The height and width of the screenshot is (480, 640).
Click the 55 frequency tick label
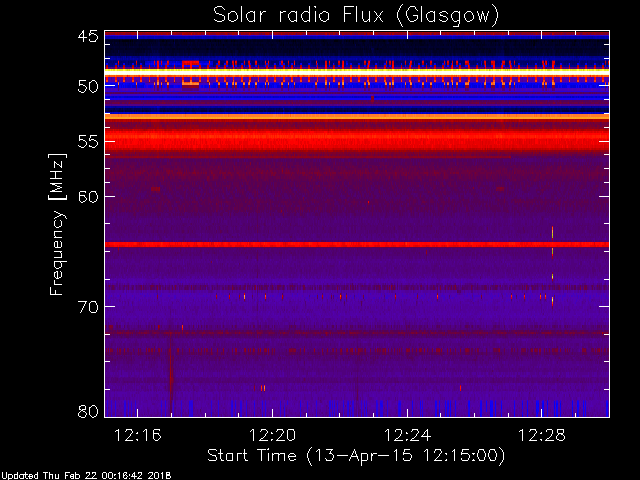pos(88,142)
